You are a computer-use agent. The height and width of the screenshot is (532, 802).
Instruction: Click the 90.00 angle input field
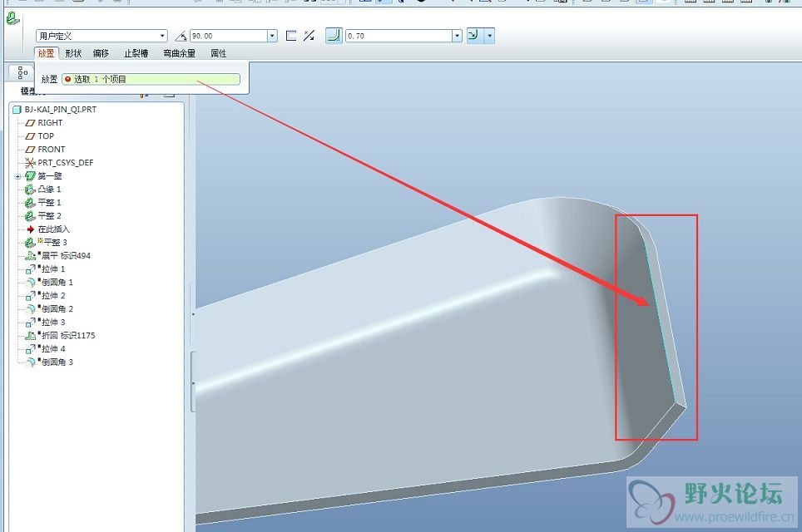[229, 36]
